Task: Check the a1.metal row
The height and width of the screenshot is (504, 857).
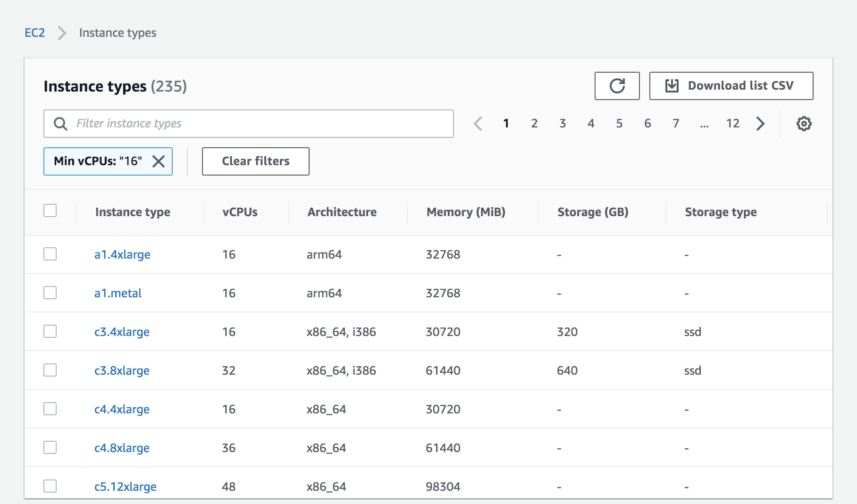Action: click(50, 293)
